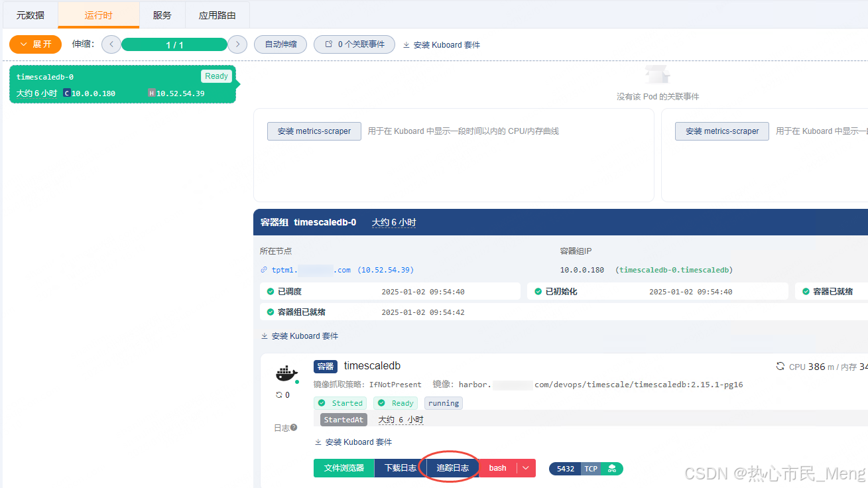This screenshot has height=488, width=868.
Task: Open the 文件浏览器 file browser
Action: tap(344, 468)
